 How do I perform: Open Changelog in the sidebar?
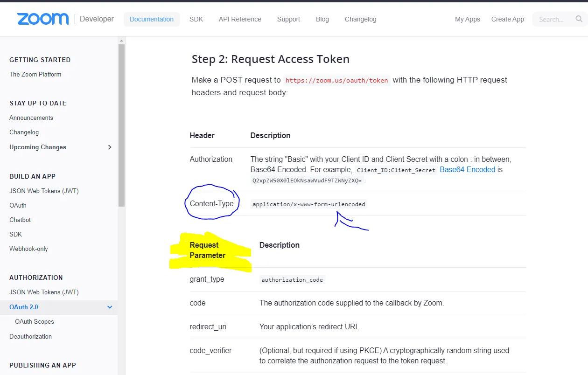pyautogui.click(x=24, y=132)
